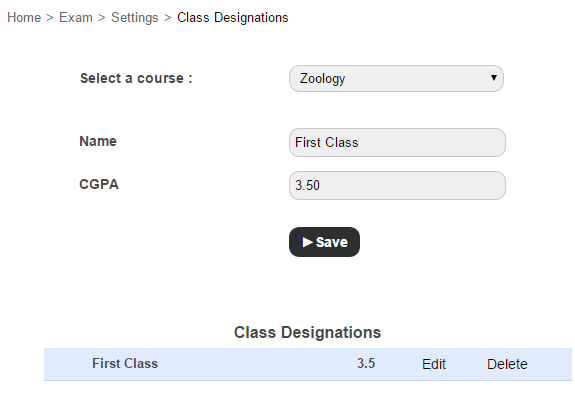The height and width of the screenshot is (395, 575).
Task: Click the Home breadcrumb link
Action: pyautogui.click(x=24, y=18)
